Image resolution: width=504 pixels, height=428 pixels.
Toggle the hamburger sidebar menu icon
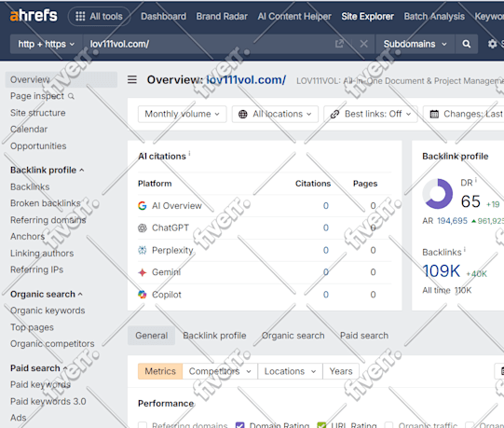(132, 79)
